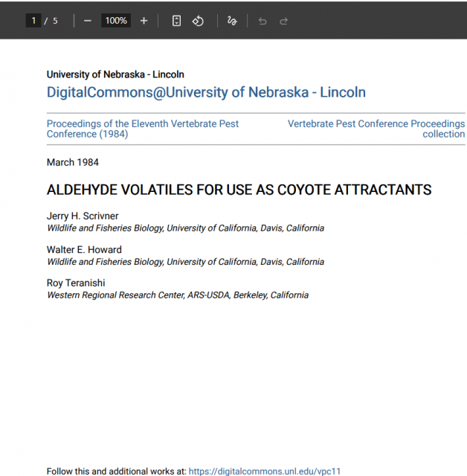Click Western Regional Research Center affiliation text

(x=177, y=295)
